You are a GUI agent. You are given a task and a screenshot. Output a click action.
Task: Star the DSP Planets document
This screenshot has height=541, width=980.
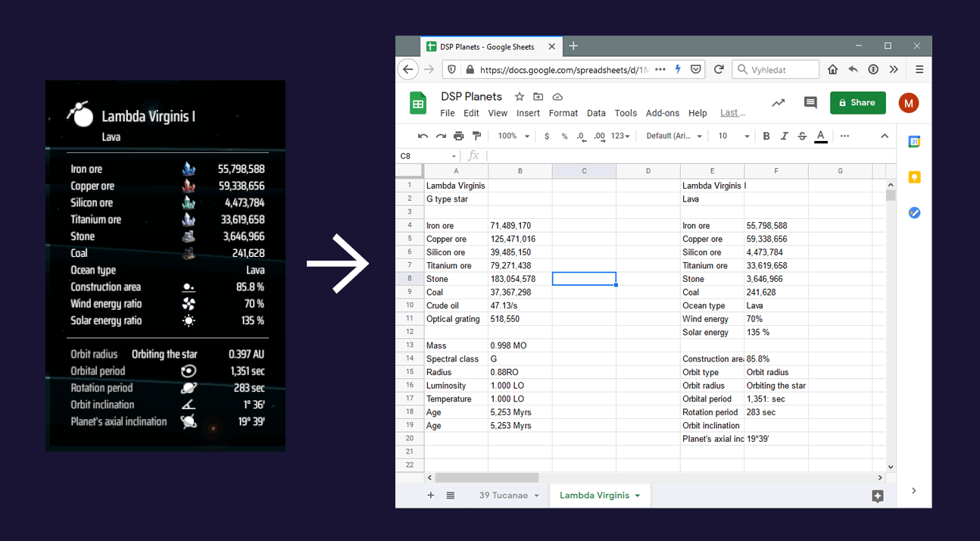(520, 97)
